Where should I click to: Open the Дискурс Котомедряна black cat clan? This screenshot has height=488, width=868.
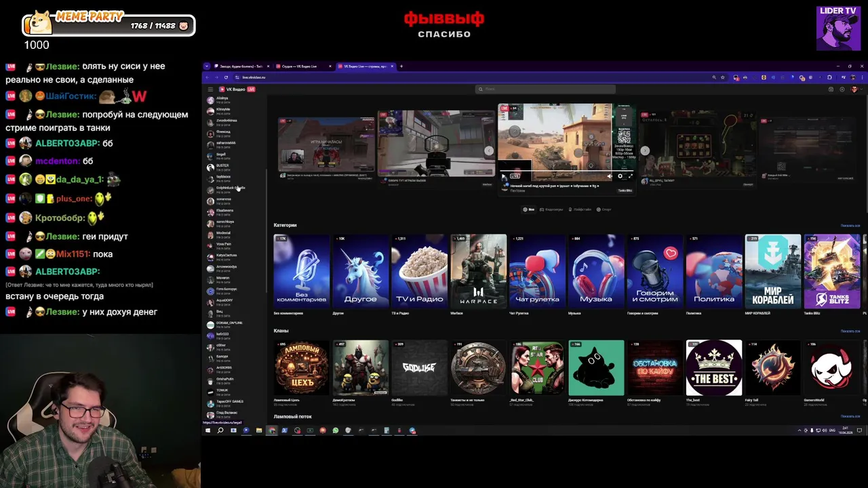(596, 367)
